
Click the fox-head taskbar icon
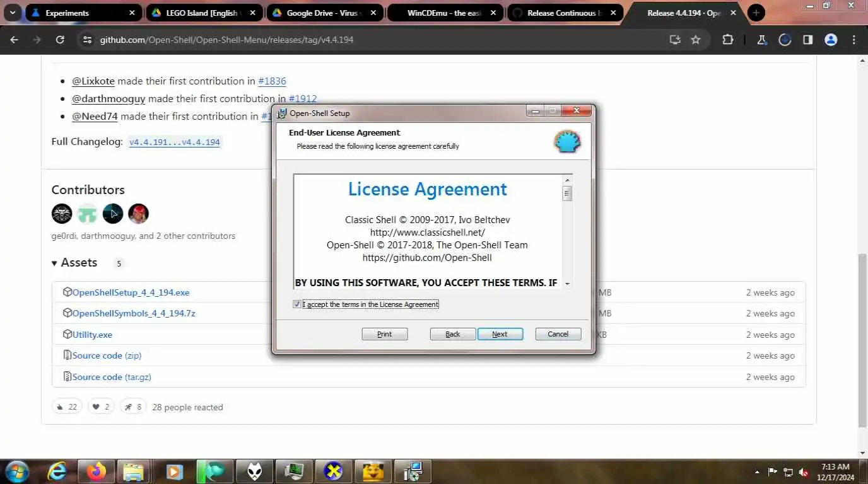(255, 471)
